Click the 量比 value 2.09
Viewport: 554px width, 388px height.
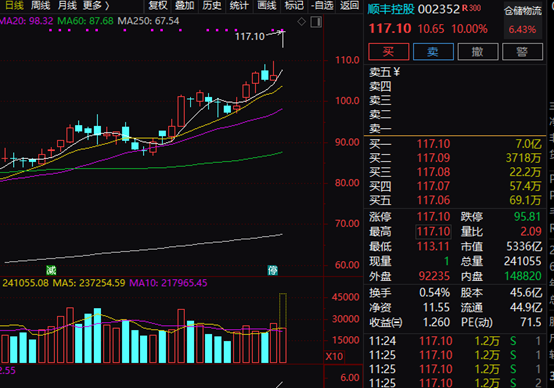(531, 231)
